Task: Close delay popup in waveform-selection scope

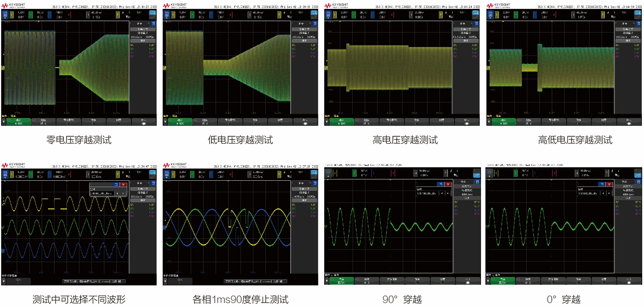Action: point(123,184)
